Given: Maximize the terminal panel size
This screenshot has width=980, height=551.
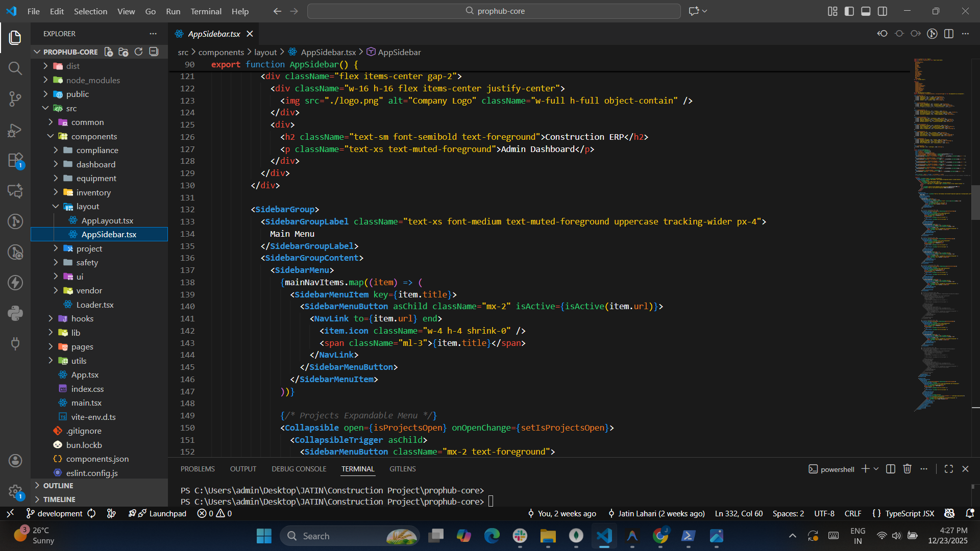Looking at the screenshot, I should pyautogui.click(x=949, y=469).
